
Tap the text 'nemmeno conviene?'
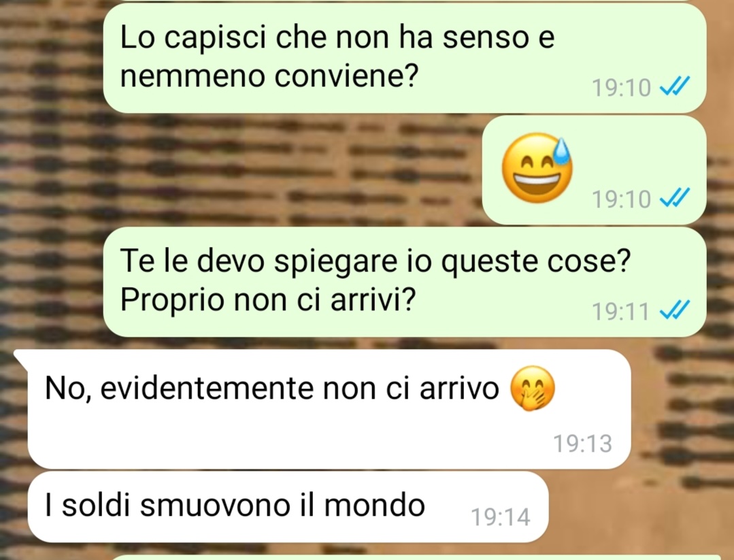(x=268, y=76)
